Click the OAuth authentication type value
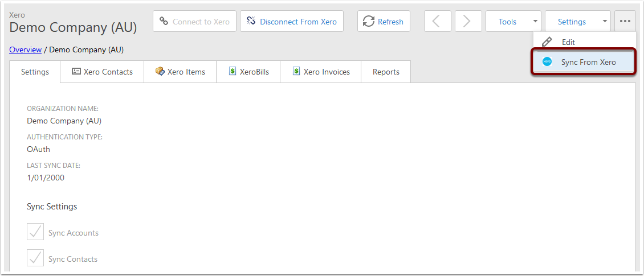This screenshot has width=644, height=276. pos(38,149)
